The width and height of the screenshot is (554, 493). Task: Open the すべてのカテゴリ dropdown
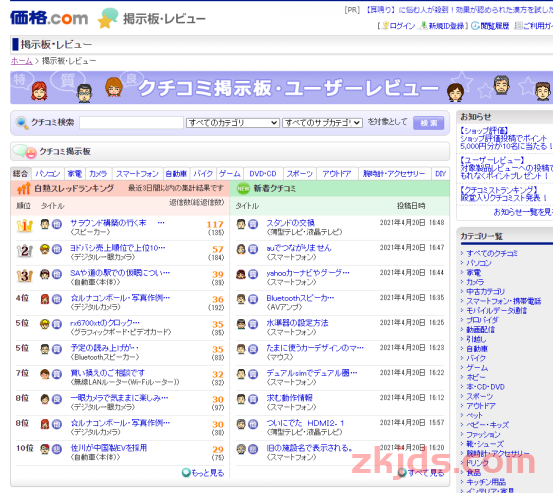[233, 123]
